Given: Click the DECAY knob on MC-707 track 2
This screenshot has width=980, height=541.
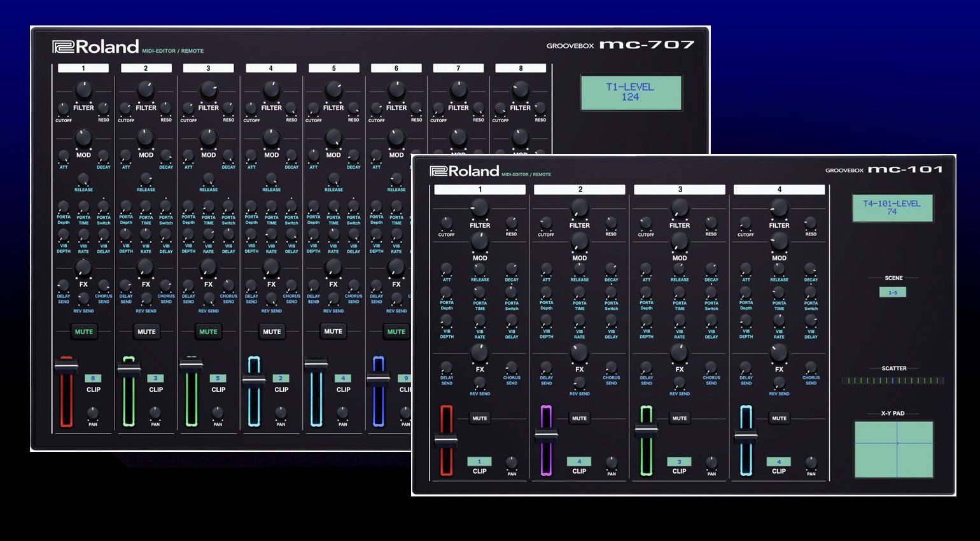Looking at the screenshot, I should point(166,156).
